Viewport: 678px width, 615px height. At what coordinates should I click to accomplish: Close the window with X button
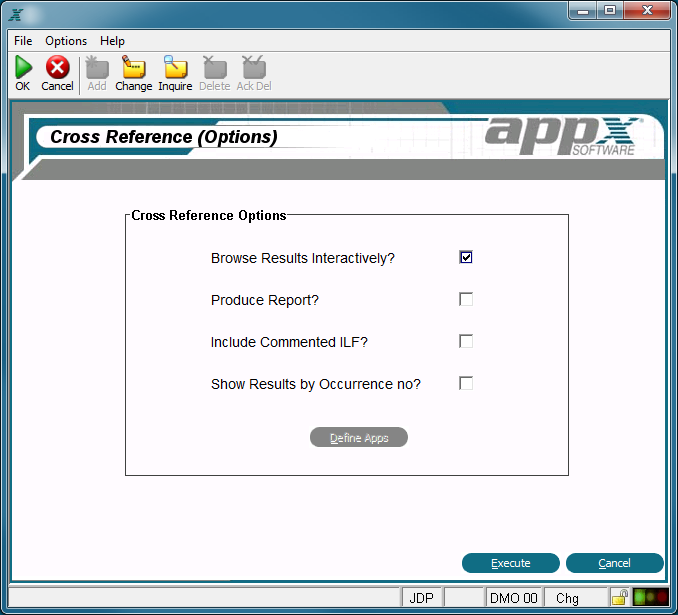point(647,10)
